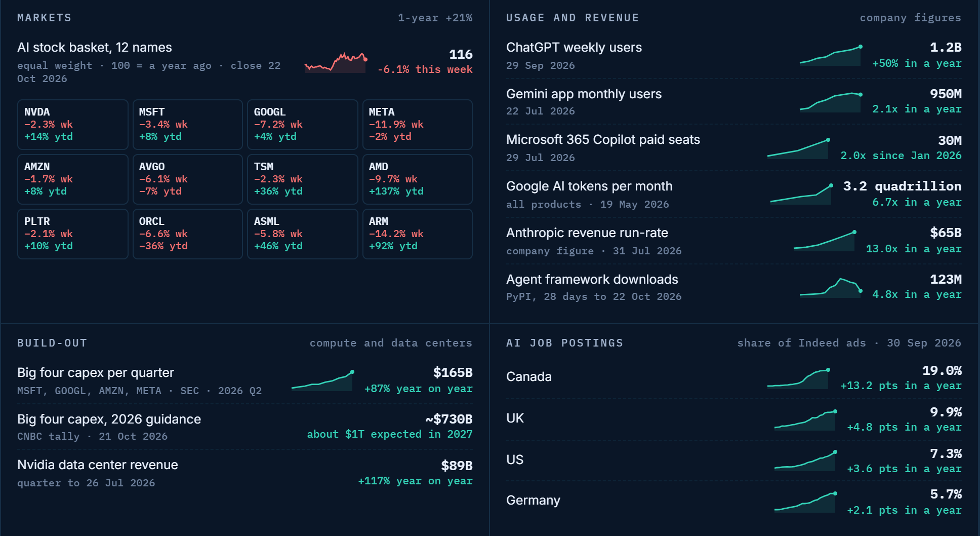Image resolution: width=980 pixels, height=536 pixels.
Task: Open the AMZN stock card
Action: [73, 179]
